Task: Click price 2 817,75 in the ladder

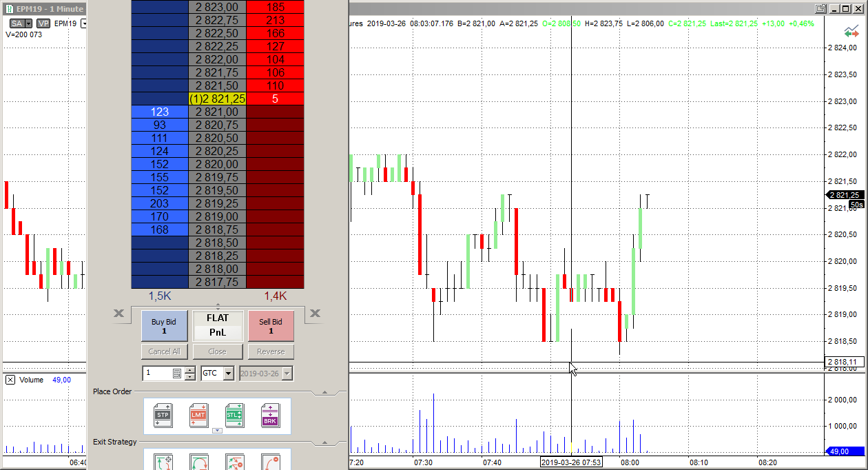Action: point(218,282)
